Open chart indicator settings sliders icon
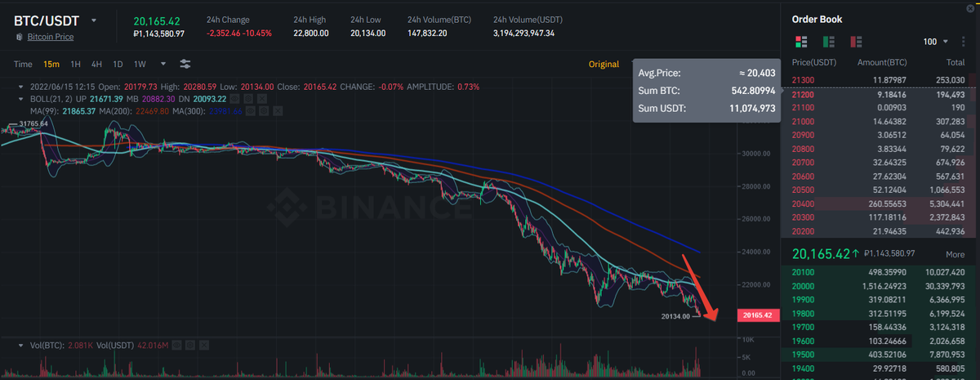Image resolution: width=980 pixels, height=380 pixels. [185, 64]
